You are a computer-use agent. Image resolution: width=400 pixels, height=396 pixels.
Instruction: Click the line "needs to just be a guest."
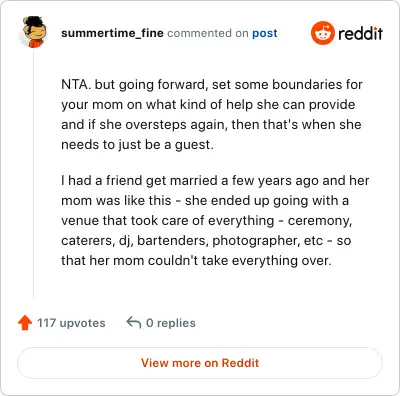pyautogui.click(x=137, y=144)
